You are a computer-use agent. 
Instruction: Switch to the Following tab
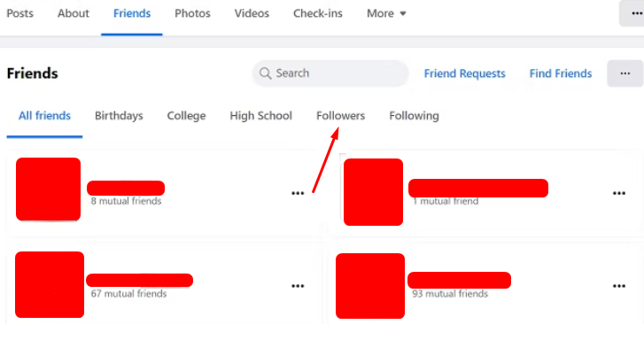click(x=414, y=116)
